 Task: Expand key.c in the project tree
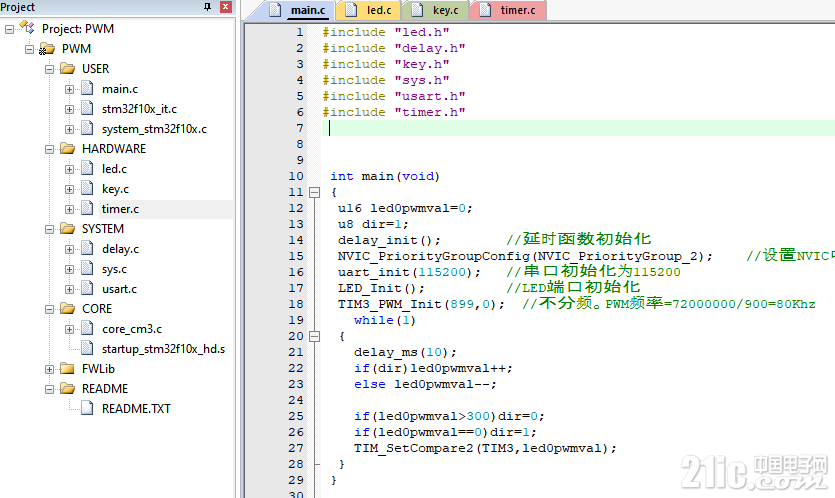tap(69, 190)
